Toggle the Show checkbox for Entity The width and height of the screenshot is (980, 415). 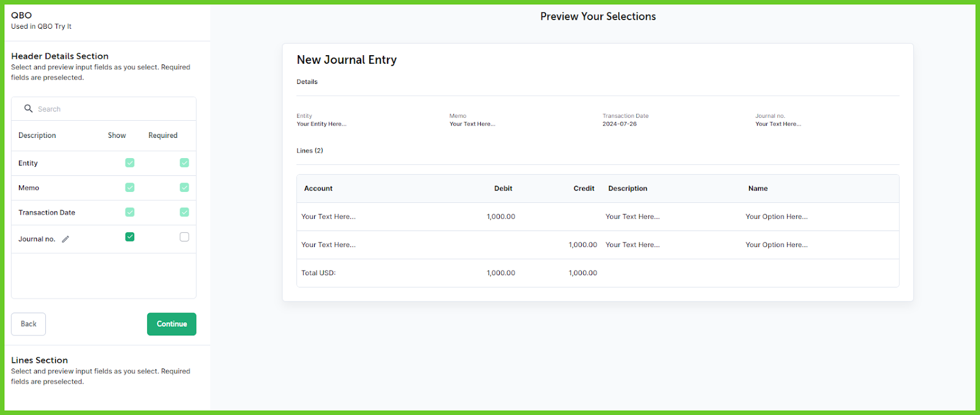coord(130,163)
